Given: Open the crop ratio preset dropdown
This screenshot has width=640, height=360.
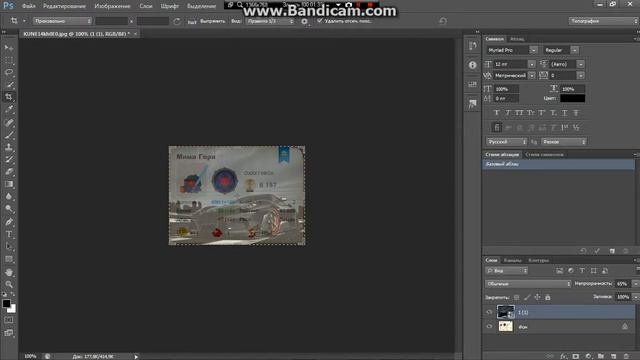Looking at the screenshot, I should coord(62,21).
